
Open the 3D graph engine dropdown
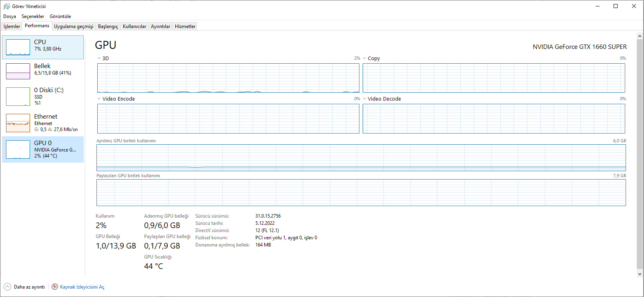coord(99,59)
